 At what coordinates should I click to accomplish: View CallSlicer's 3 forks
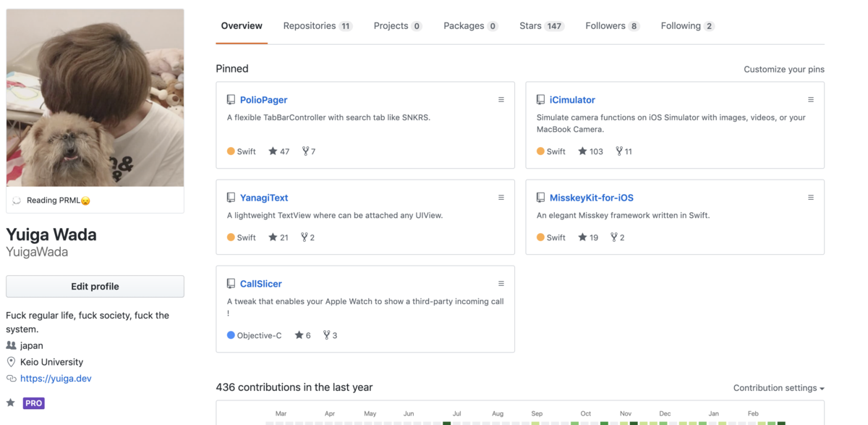click(x=330, y=335)
